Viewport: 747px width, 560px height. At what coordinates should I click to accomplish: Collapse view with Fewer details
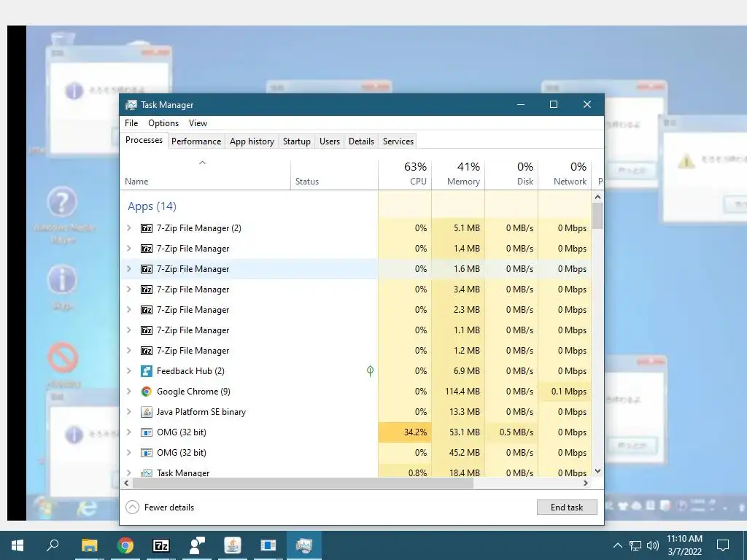[x=160, y=507]
